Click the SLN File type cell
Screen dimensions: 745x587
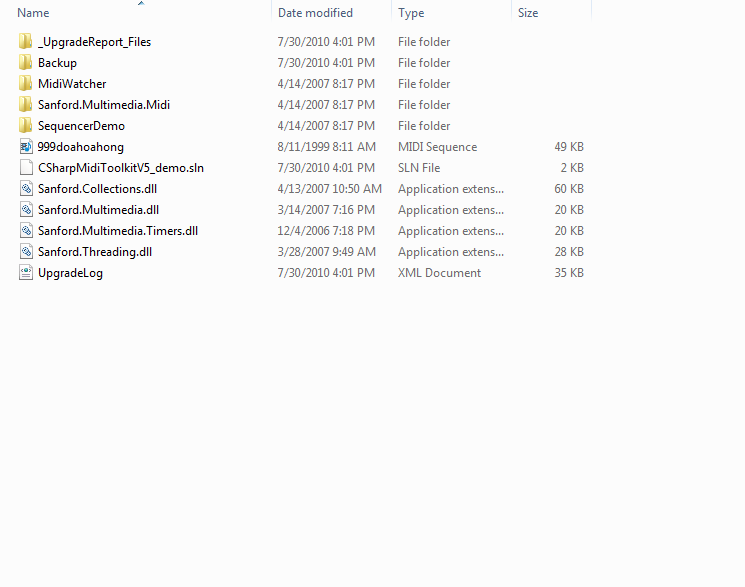[419, 168]
